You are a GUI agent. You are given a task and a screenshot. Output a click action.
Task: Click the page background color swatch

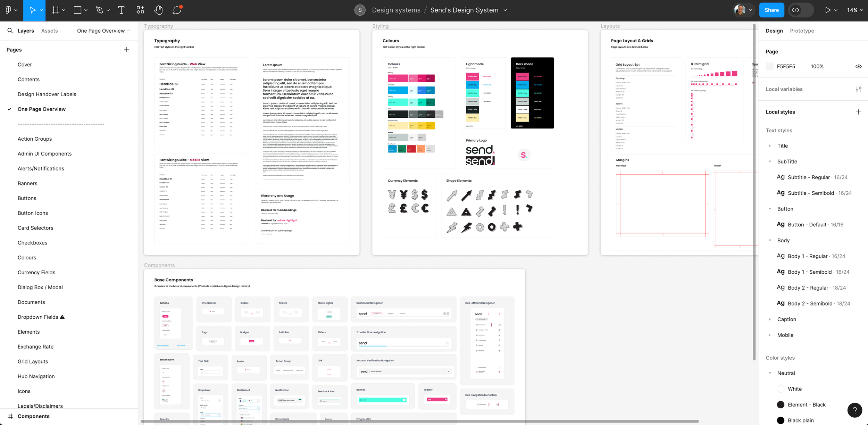769,66
